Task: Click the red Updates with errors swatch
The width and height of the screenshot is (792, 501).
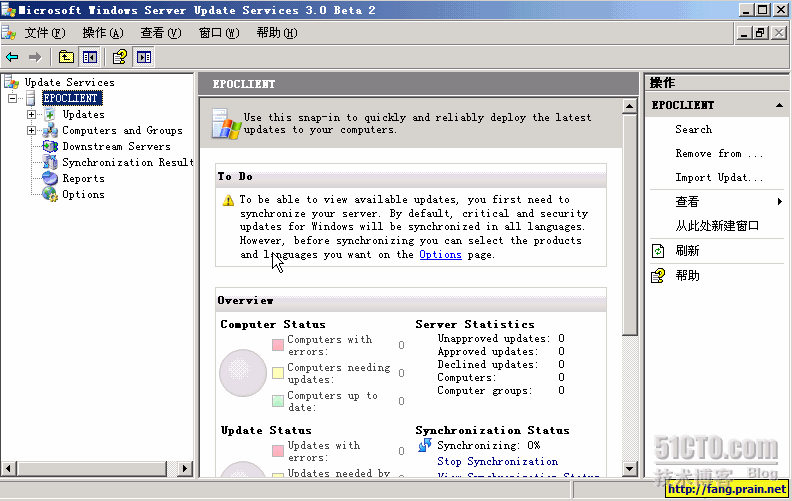Action: pos(278,451)
